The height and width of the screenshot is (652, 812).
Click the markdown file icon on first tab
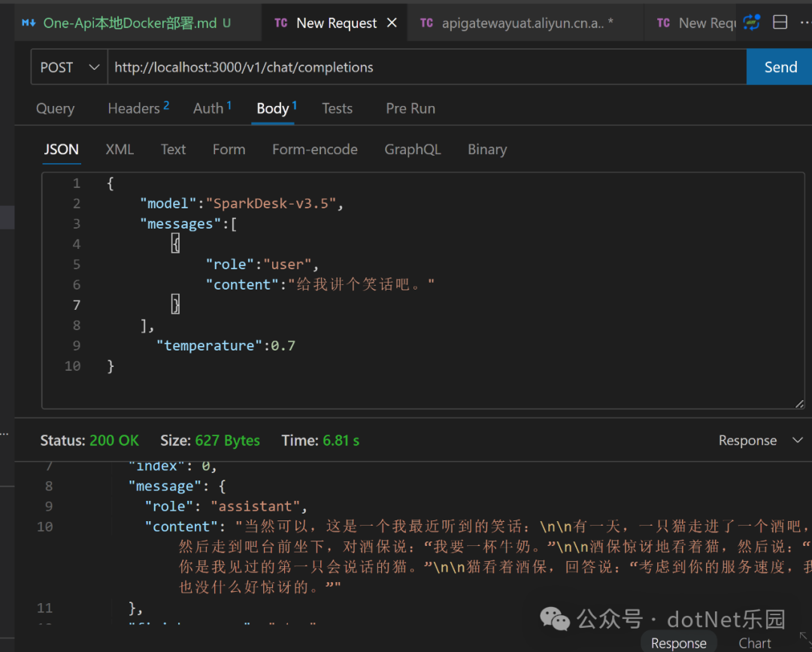coord(29,23)
